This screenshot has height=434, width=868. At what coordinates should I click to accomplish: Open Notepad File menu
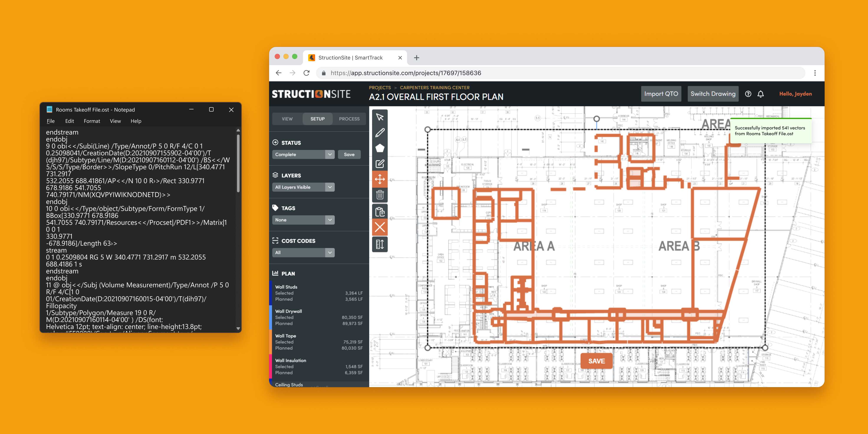point(51,121)
